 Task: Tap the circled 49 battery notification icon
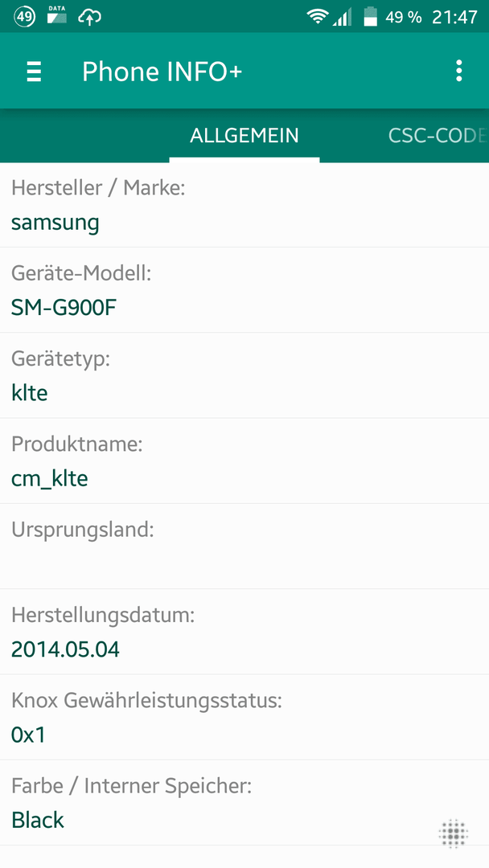[24, 17]
